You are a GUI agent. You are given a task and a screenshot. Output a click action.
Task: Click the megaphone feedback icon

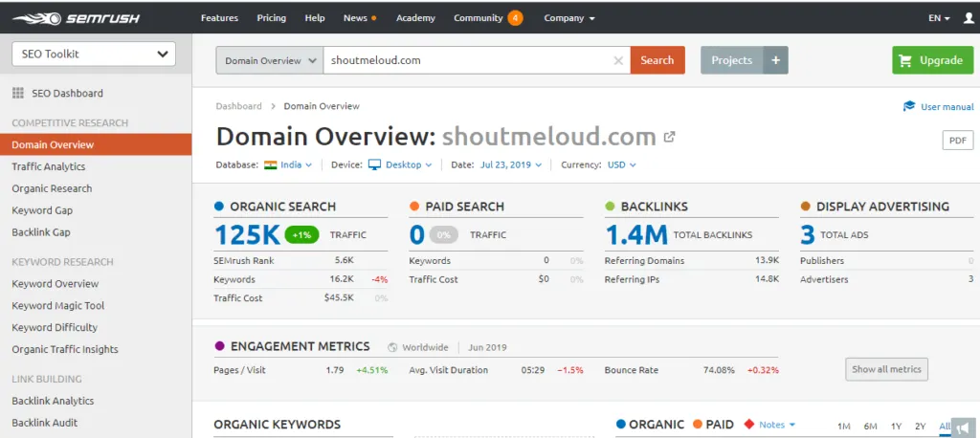(964, 428)
